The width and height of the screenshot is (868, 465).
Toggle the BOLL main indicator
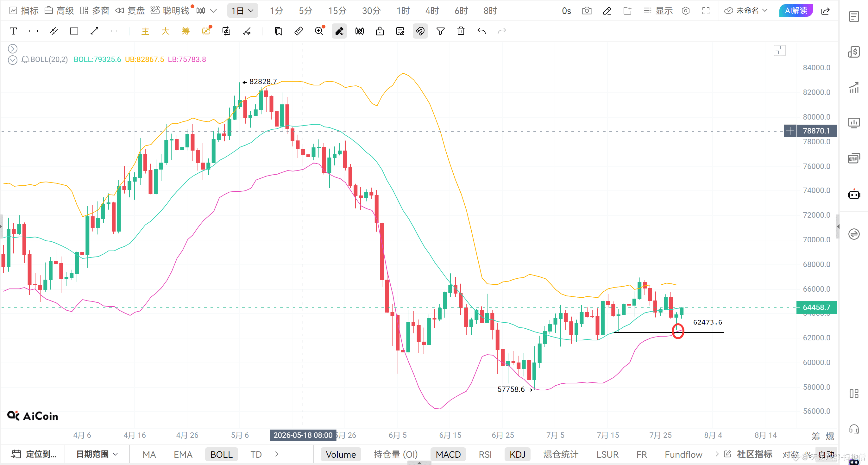point(221,454)
